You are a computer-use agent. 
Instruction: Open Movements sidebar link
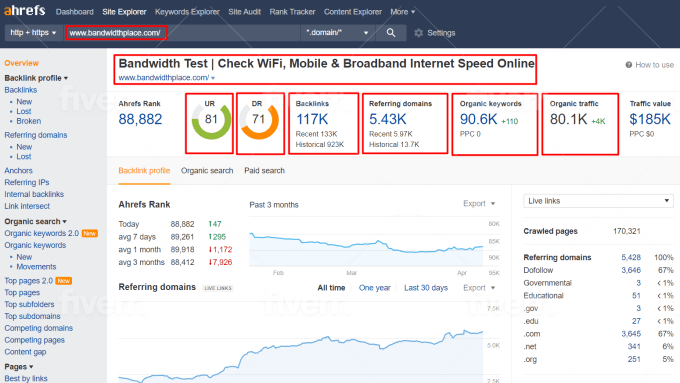[x=36, y=267]
